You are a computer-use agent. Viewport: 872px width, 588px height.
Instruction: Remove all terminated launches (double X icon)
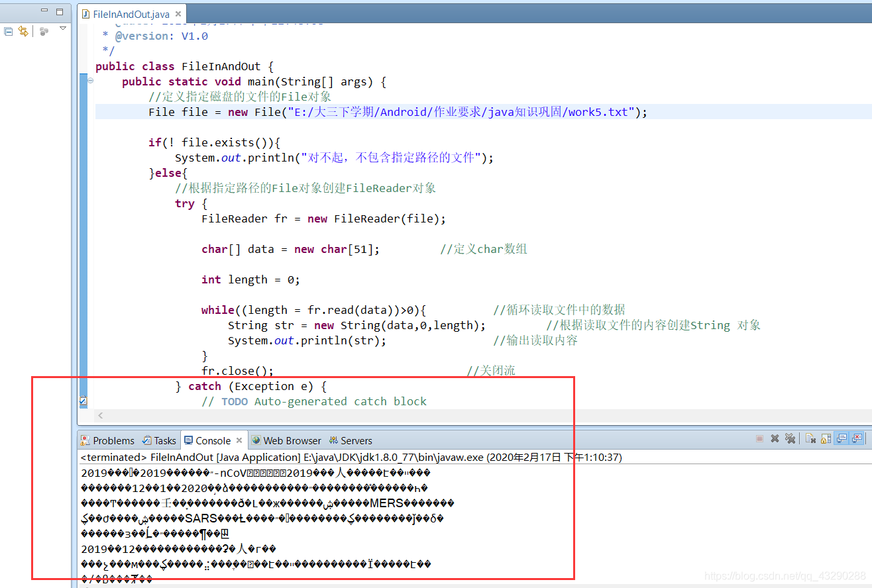(x=790, y=439)
